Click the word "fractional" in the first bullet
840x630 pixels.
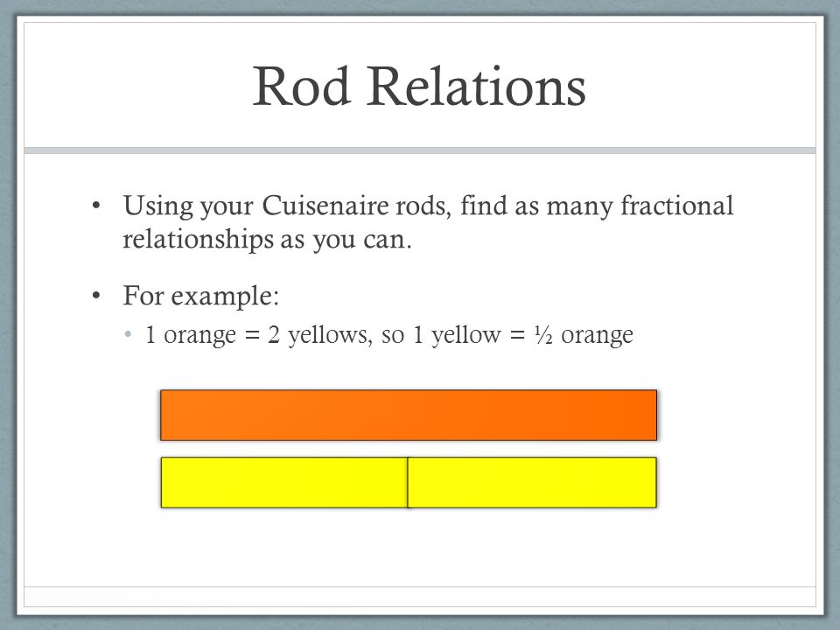coord(677,206)
